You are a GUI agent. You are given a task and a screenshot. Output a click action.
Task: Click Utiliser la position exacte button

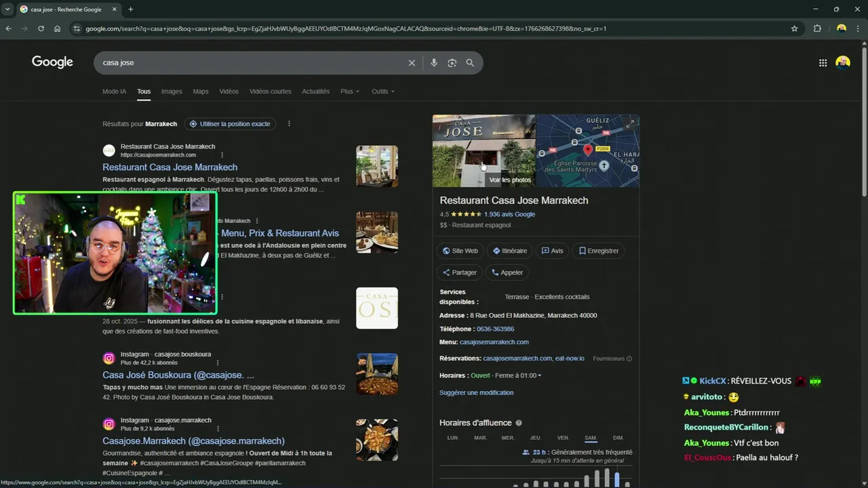tap(231, 124)
